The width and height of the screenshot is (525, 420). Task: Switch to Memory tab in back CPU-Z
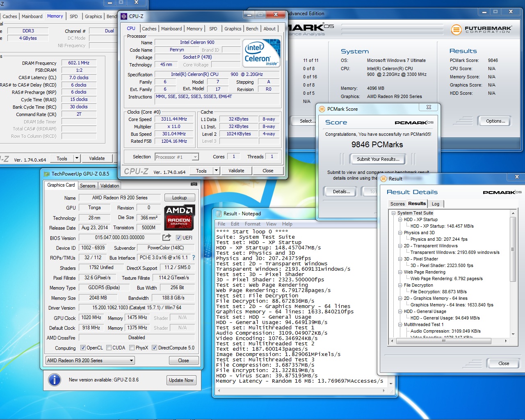click(x=55, y=16)
